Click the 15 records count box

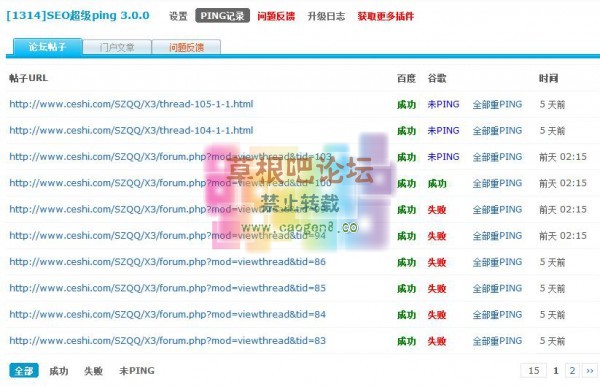click(x=534, y=370)
